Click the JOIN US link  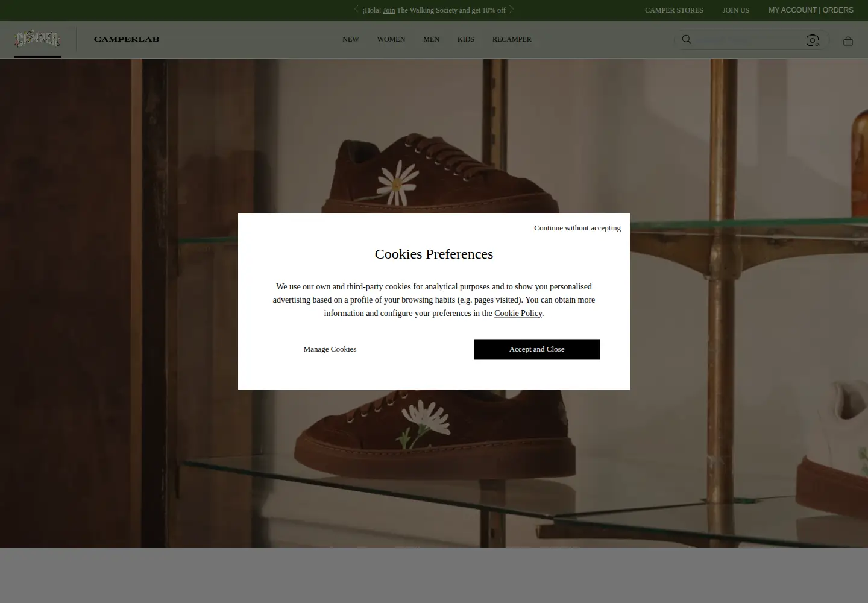pos(736,10)
